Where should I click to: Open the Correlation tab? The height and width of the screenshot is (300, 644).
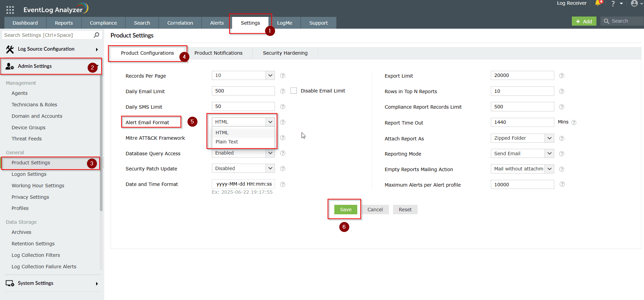(x=180, y=23)
